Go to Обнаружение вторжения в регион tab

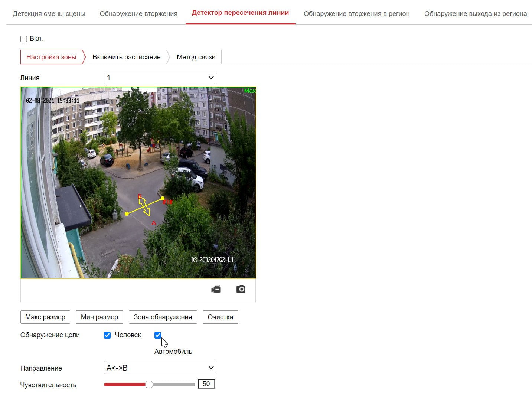click(x=357, y=14)
